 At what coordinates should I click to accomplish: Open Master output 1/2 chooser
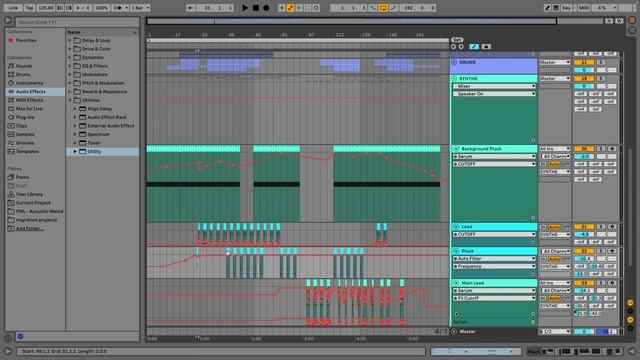pyautogui.click(x=555, y=331)
